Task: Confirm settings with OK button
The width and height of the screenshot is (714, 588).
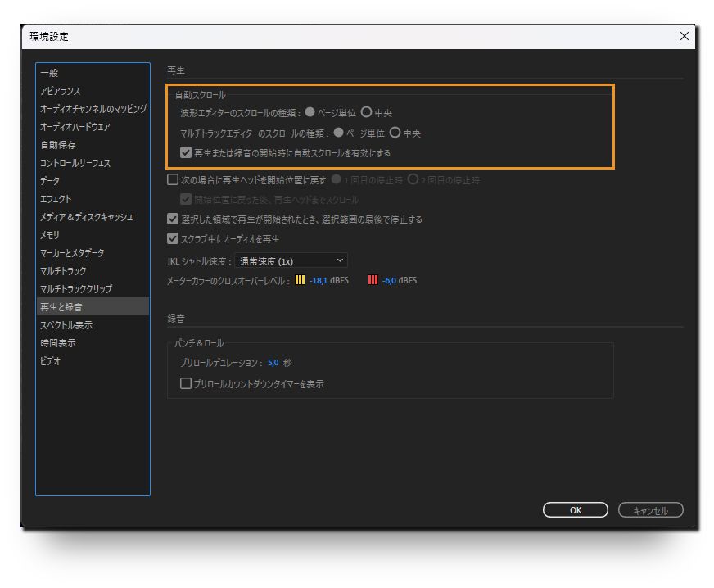Action: click(x=576, y=510)
